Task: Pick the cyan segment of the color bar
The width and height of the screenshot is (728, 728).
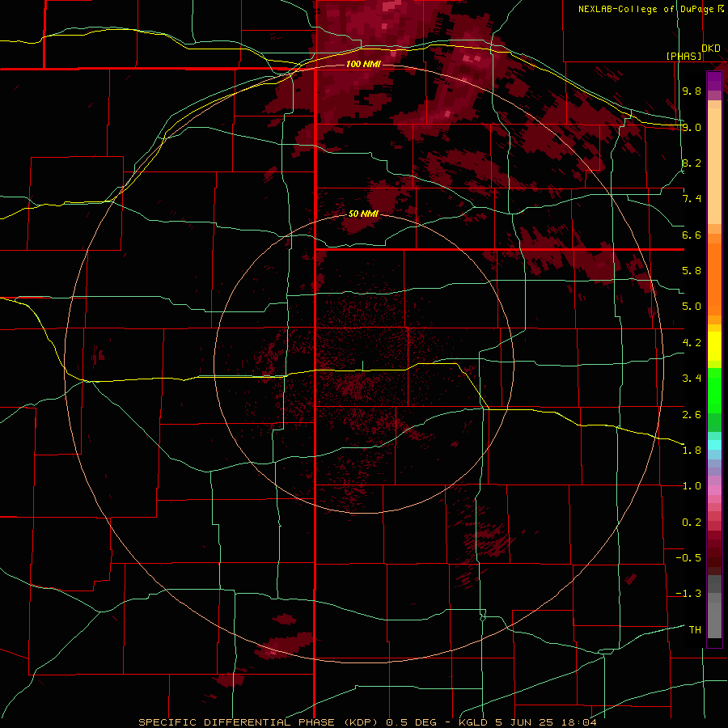Action: pos(714,445)
